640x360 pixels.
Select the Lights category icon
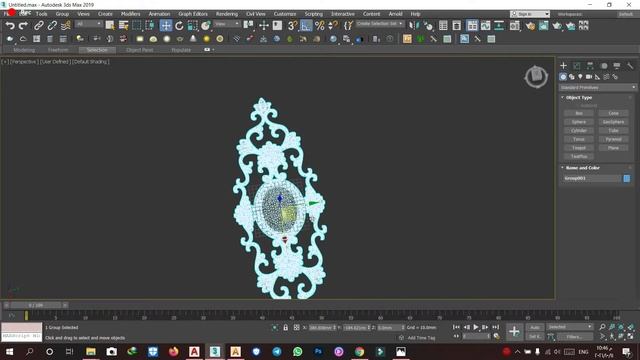(580, 77)
